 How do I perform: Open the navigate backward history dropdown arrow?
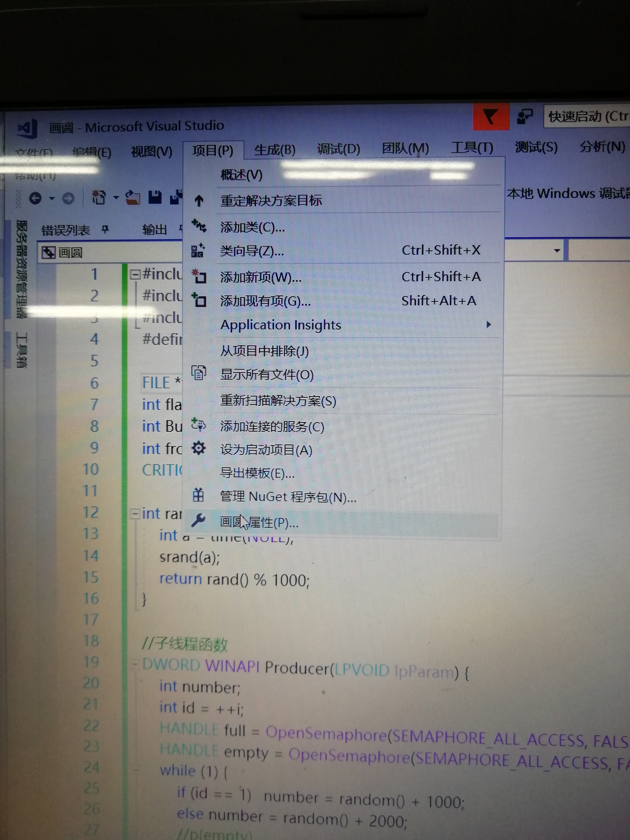52,198
